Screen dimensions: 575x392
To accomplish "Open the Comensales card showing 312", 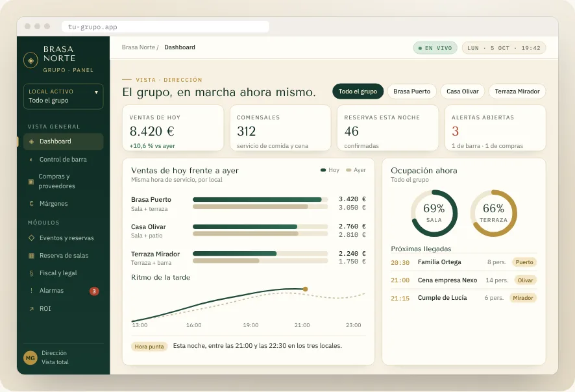I will tap(280, 128).
